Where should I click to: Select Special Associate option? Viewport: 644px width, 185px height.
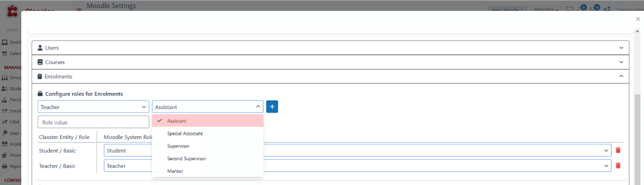(x=208, y=133)
